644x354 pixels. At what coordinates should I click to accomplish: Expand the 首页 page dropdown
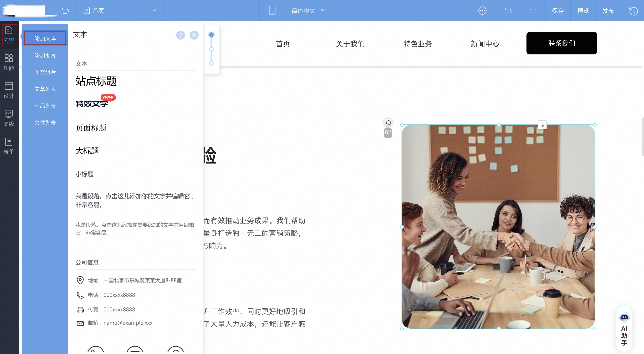pyautogui.click(x=153, y=11)
